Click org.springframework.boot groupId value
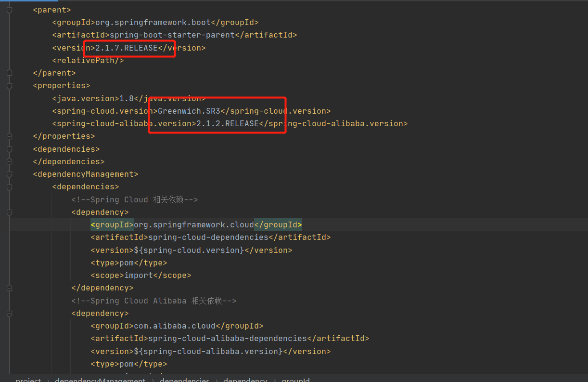 coord(153,22)
